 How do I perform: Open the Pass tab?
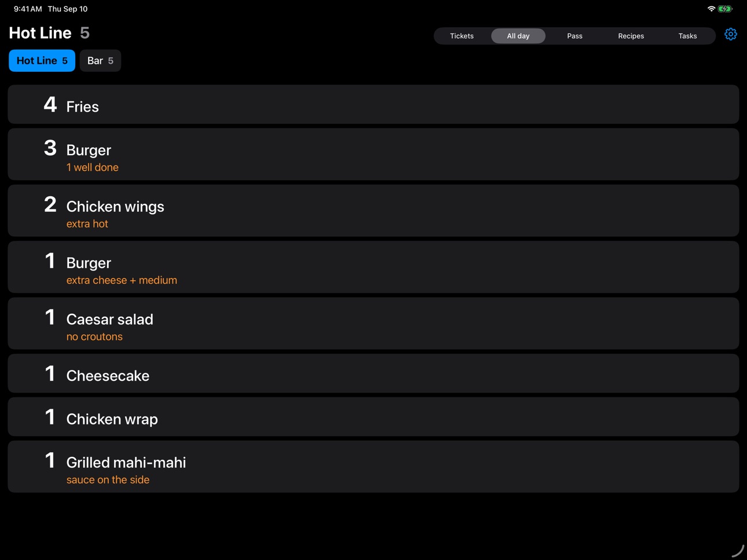coord(574,36)
